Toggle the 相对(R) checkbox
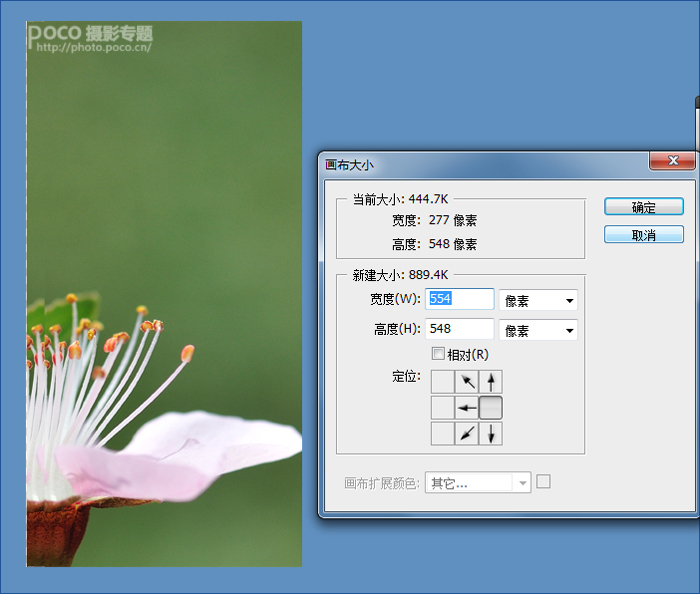This screenshot has height=594, width=700. (438, 354)
